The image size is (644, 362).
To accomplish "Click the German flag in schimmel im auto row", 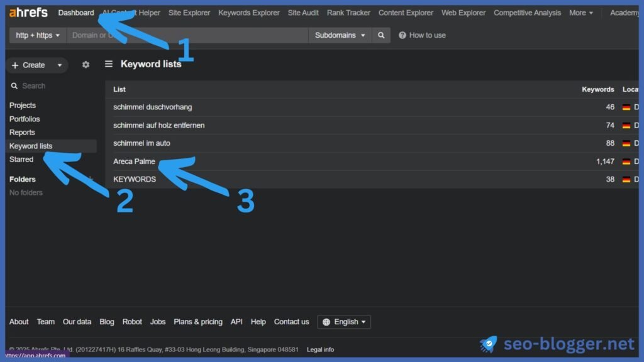I will coord(626,143).
